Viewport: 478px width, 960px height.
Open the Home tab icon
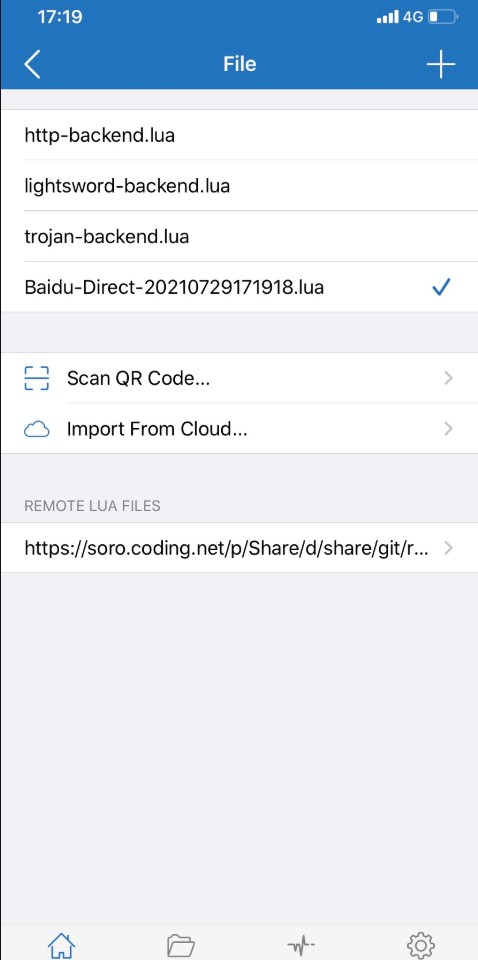pyautogui.click(x=61, y=945)
